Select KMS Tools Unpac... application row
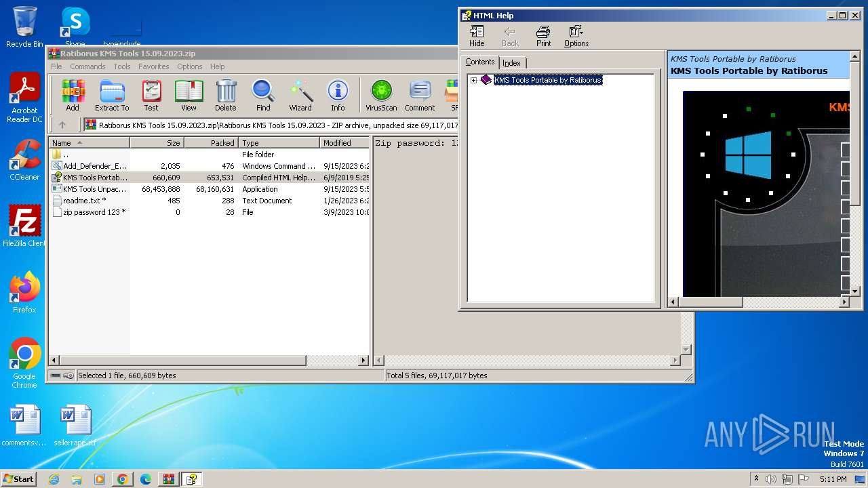 point(210,189)
